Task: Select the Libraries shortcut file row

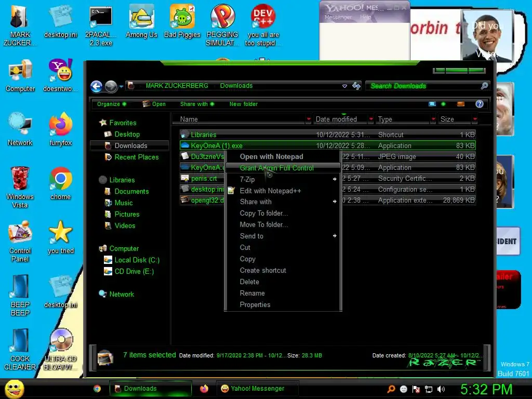Action: tap(327, 135)
